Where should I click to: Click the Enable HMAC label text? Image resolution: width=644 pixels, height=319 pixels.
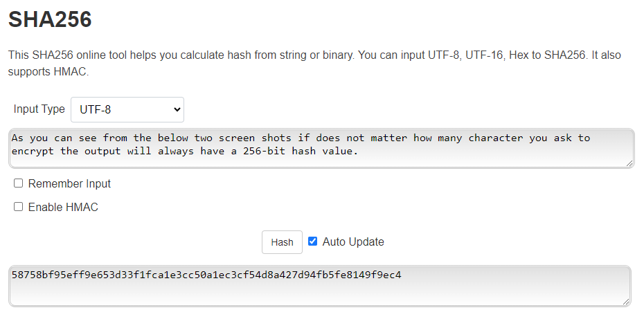pos(63,208)
